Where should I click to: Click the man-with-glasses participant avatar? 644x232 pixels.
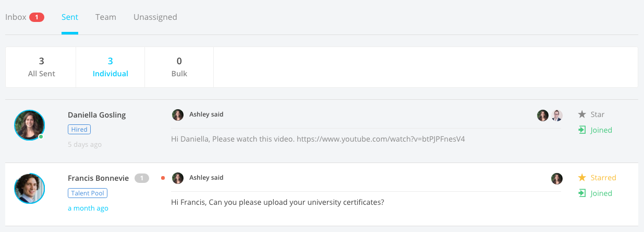[x=557, y=115]
